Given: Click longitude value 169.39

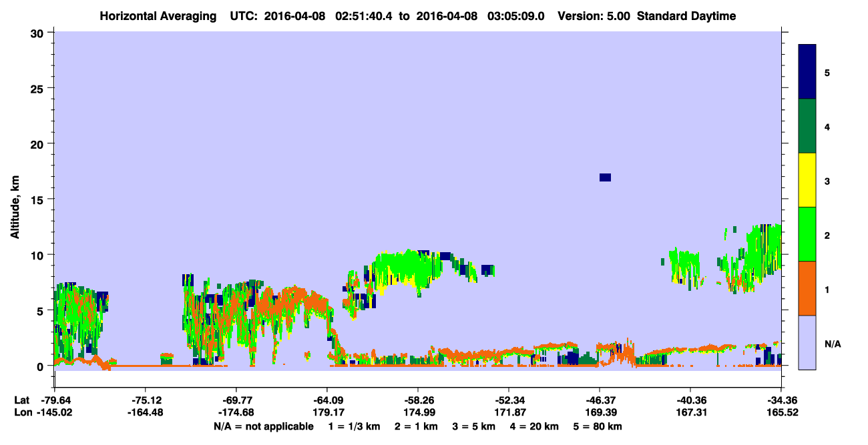Looking at the screenshot, I should point(600,412).
